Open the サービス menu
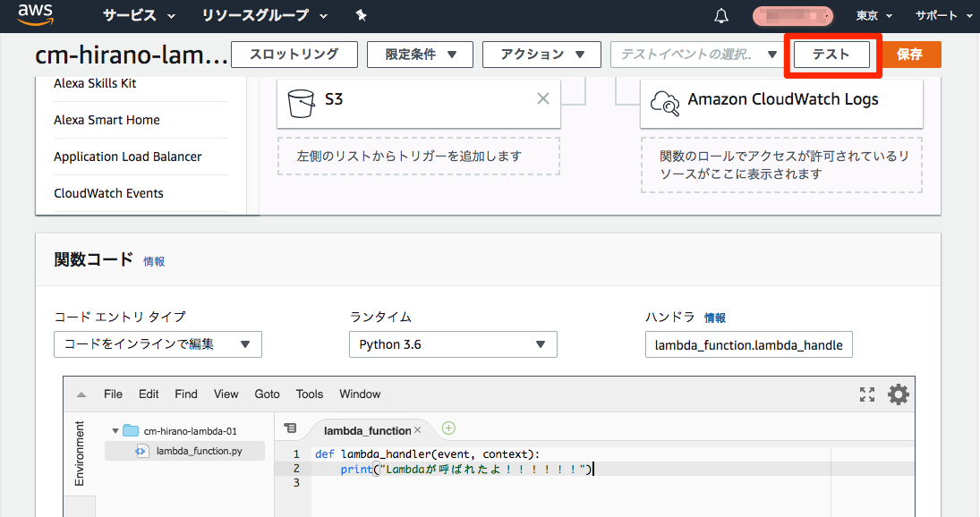The image size is (980, 517). 139,15
